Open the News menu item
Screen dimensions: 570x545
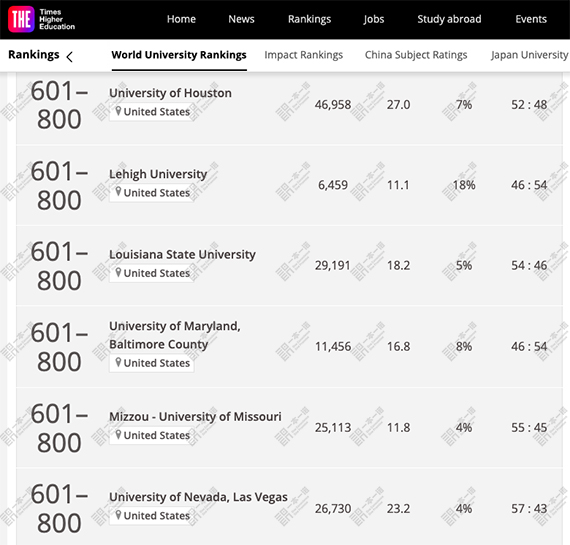pos(241,19)
